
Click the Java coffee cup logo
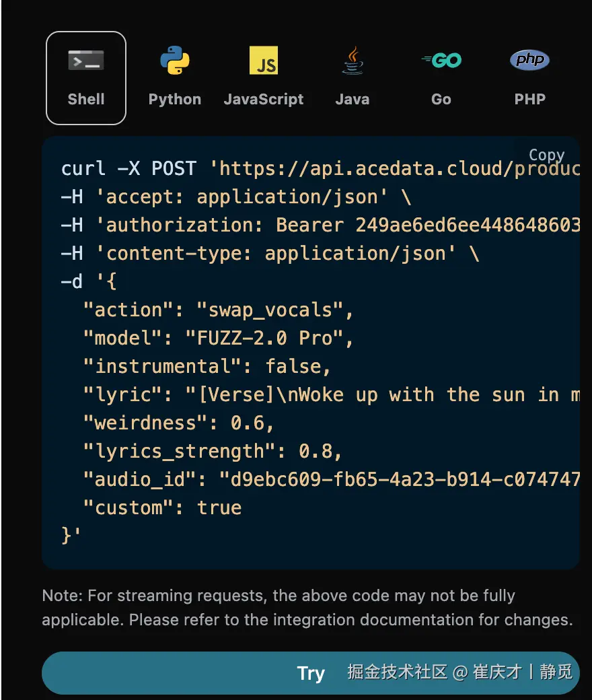[353, 61]
